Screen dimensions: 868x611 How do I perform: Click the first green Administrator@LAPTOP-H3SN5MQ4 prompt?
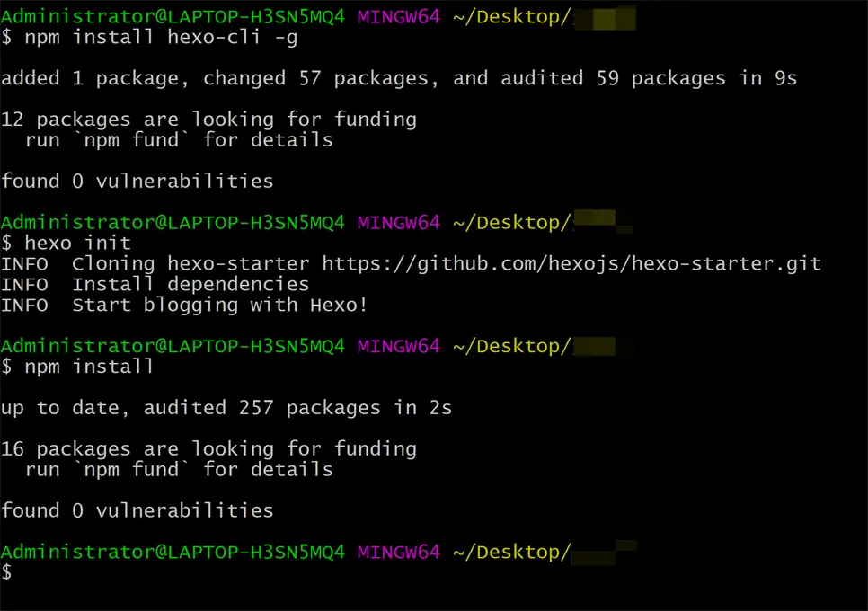(173, 16)
